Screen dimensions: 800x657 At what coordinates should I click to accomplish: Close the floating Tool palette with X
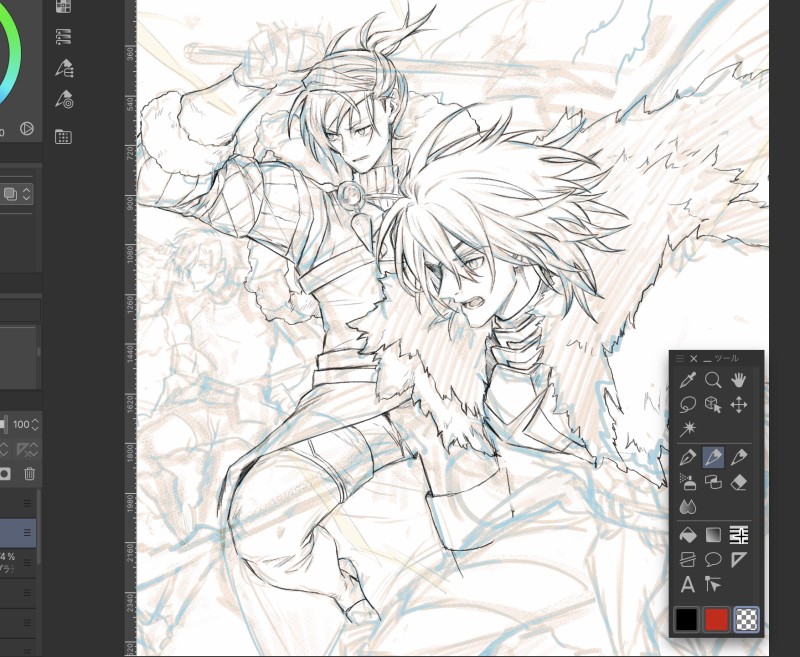[693, 359]
